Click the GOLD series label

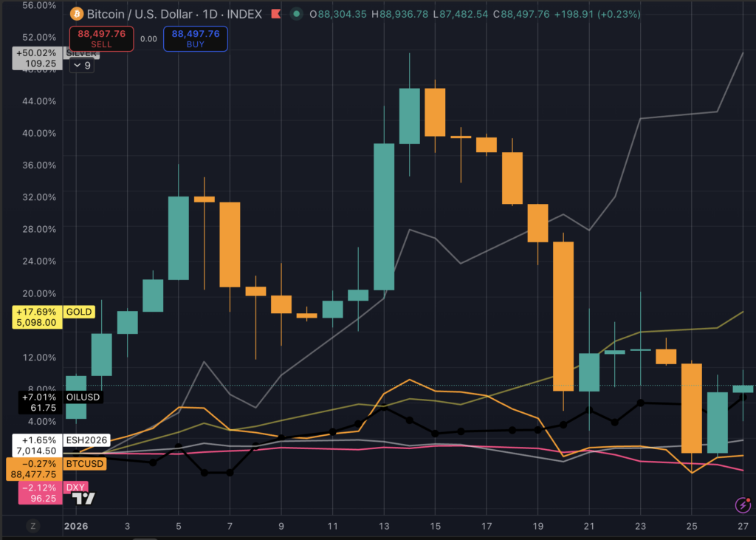point(78,312)
